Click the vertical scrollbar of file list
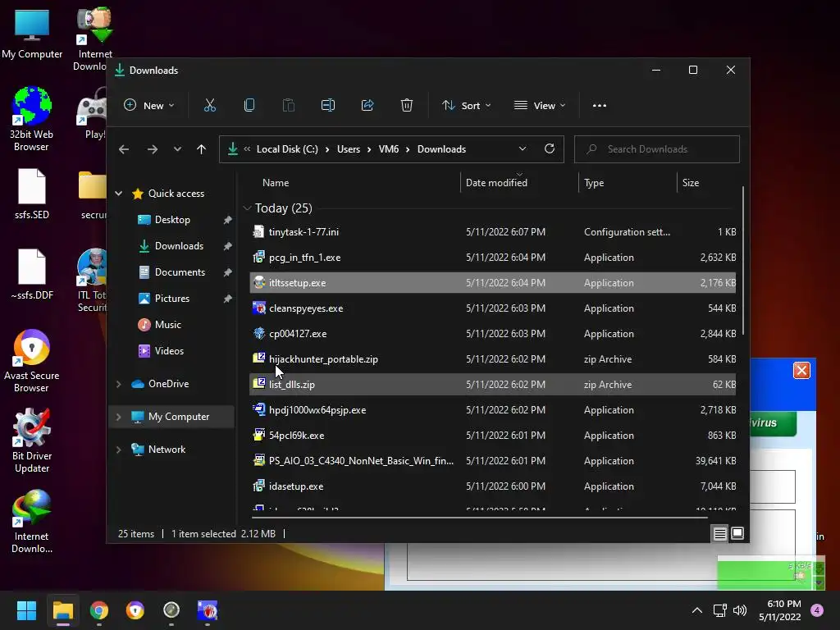 tap(743, 261)
